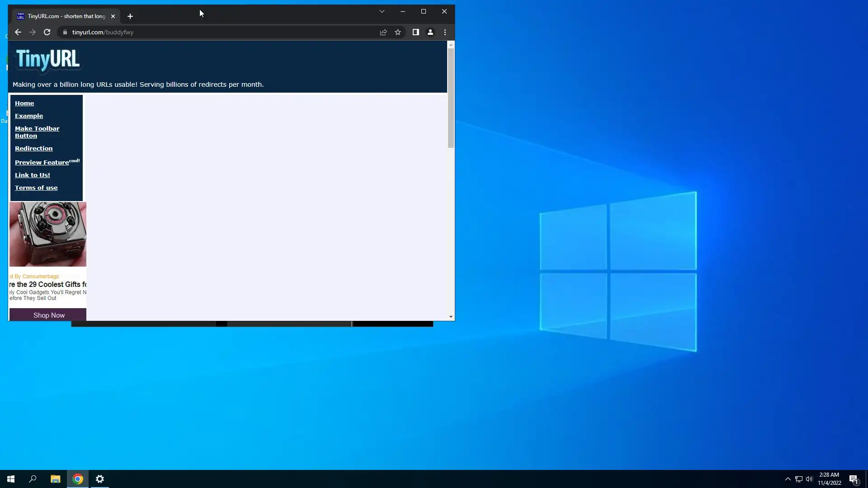
Task: Toggle the Chrome side panel
Action: (415, 32)
